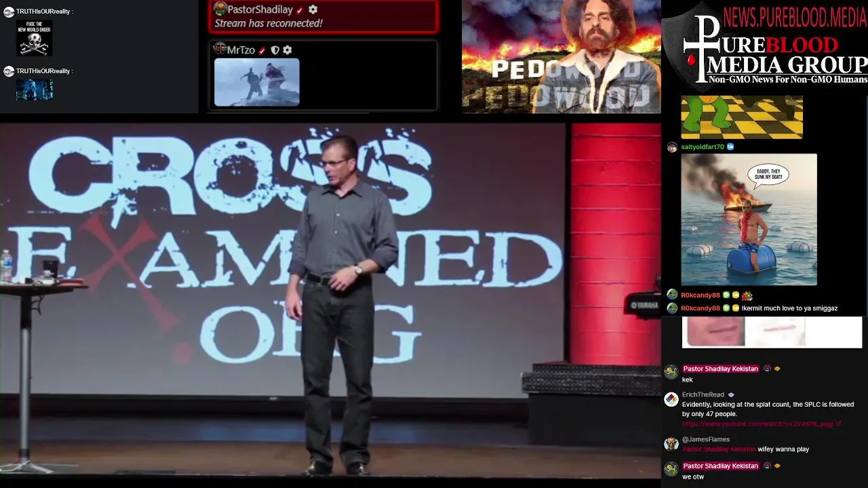This screenshot has height=488, width=868.
Task: Click the red checkmark badge beside PastorShadilay
Action: (300, 10)
